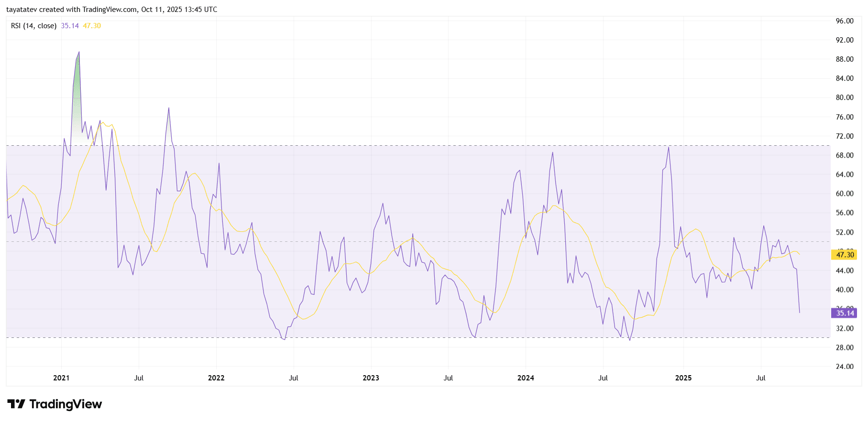The width and height of the screenshot is (868, 422).
Task: Click the 60.00 price-axis label
Action: [x=845, y=194]
